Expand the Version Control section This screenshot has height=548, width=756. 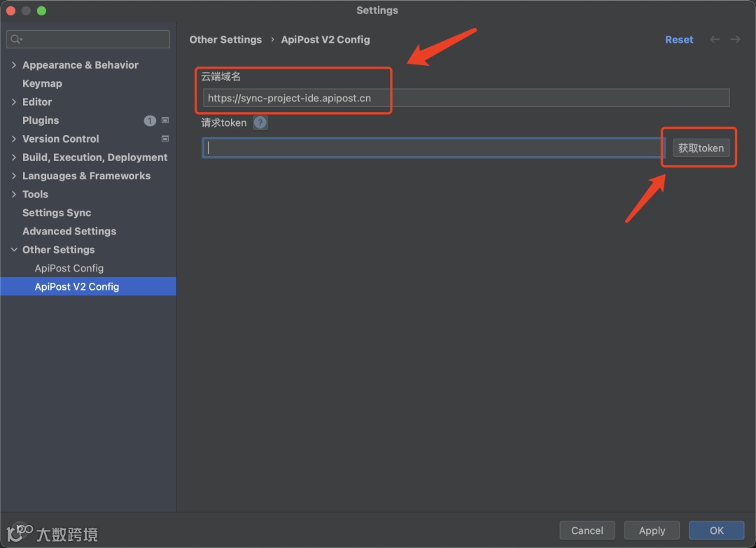click(x=13, y=139)
